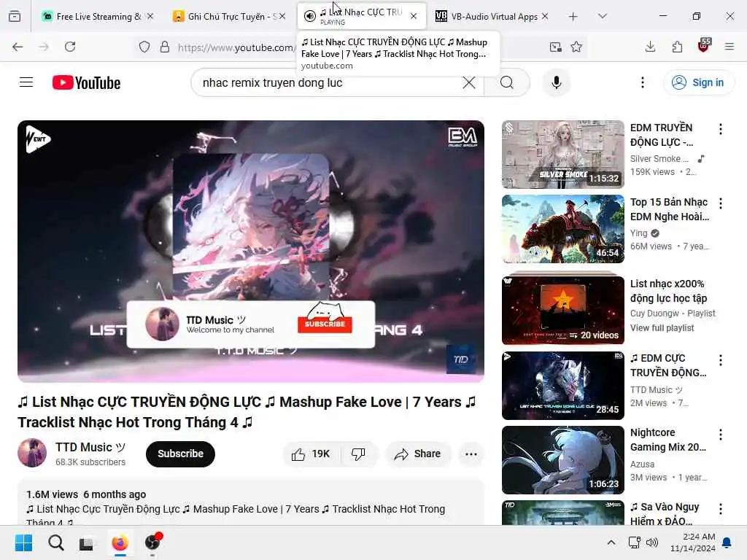Open options for EDM TRUYỀN ĐỘNG LỰC video

pos(720,129)
